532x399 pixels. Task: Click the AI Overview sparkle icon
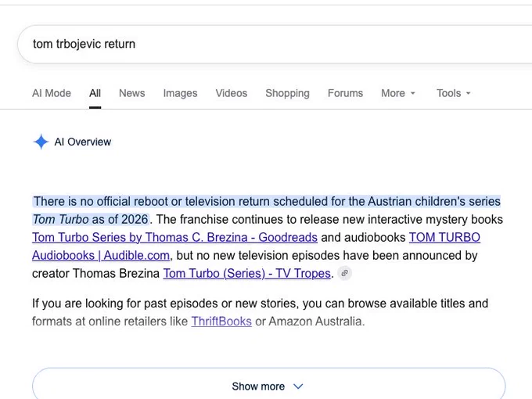click(x=41, y=142)
